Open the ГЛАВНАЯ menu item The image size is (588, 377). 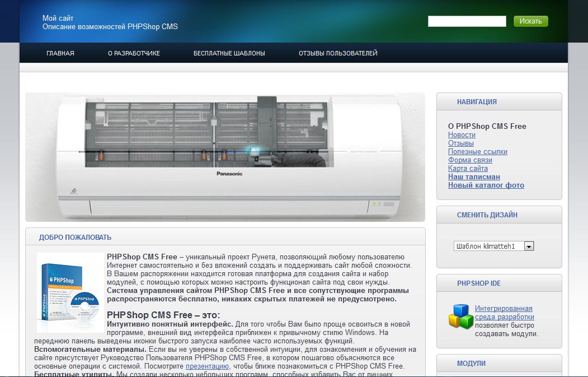coord(60,53)
